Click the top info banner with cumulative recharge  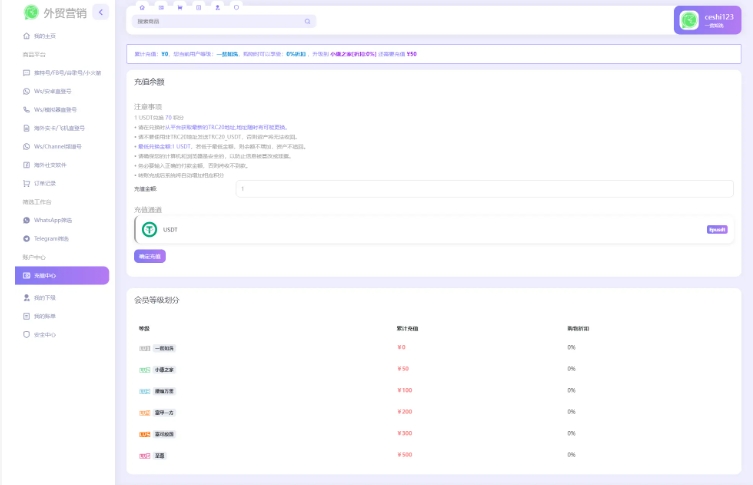[434, 54]
